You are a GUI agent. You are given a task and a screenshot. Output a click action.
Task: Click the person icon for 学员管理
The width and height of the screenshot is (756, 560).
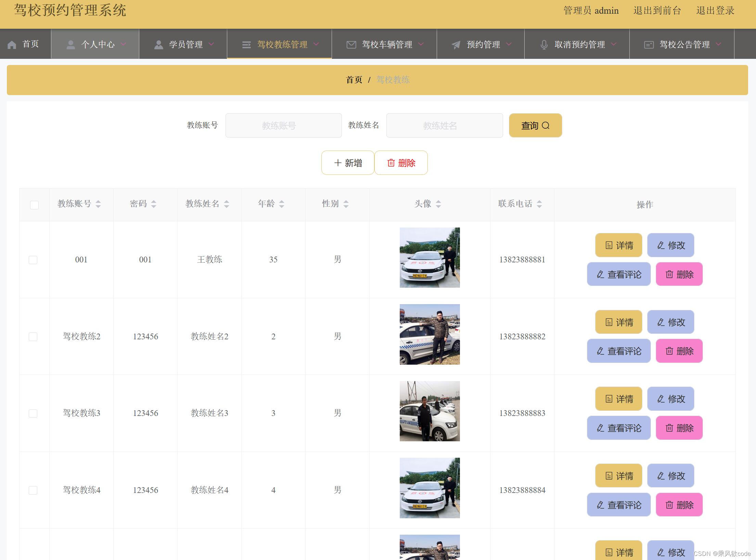point(158,45)
